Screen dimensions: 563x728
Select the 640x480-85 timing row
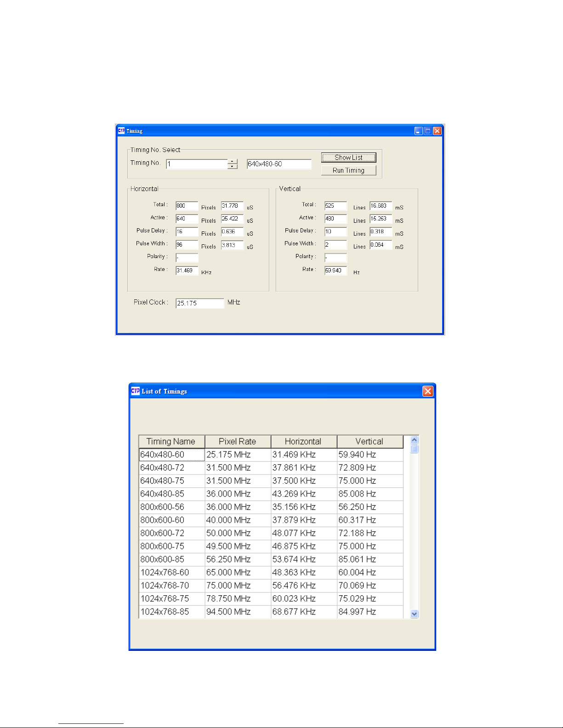(x=271, y=494)
